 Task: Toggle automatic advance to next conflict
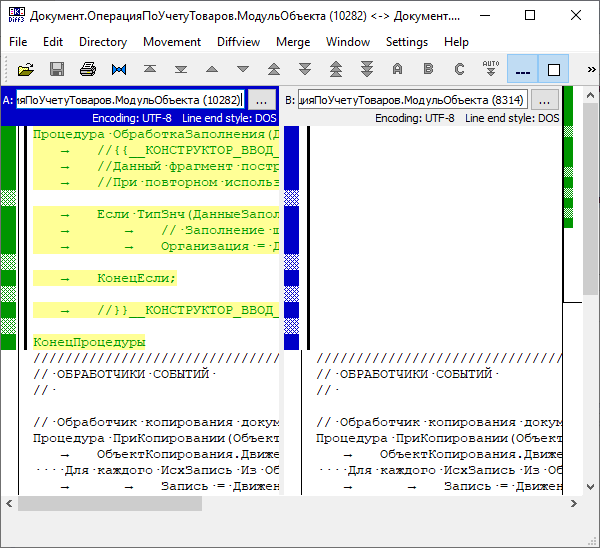click(x=490, y=69)
